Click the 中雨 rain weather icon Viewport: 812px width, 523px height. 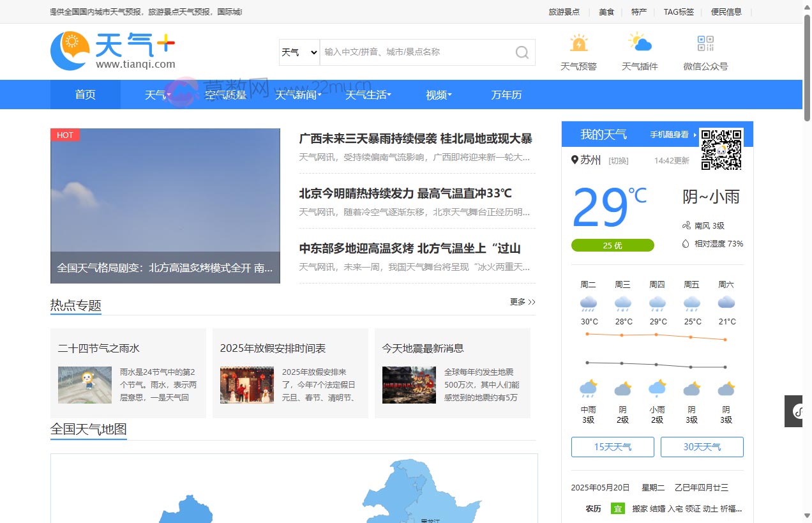tap(588, 388)
